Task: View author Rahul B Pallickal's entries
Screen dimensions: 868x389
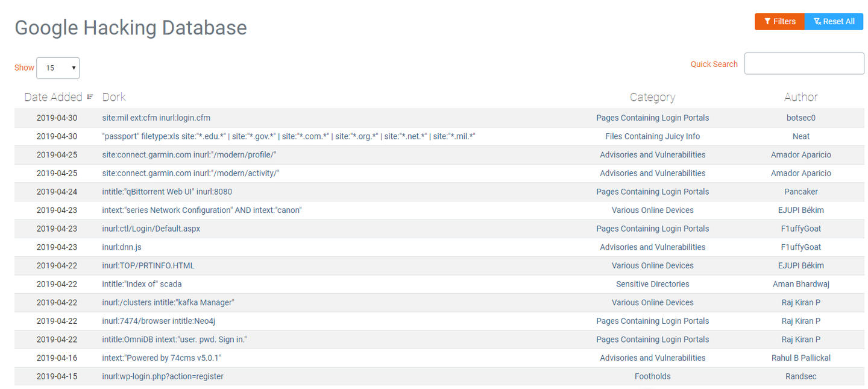Action: coord(800,358)
